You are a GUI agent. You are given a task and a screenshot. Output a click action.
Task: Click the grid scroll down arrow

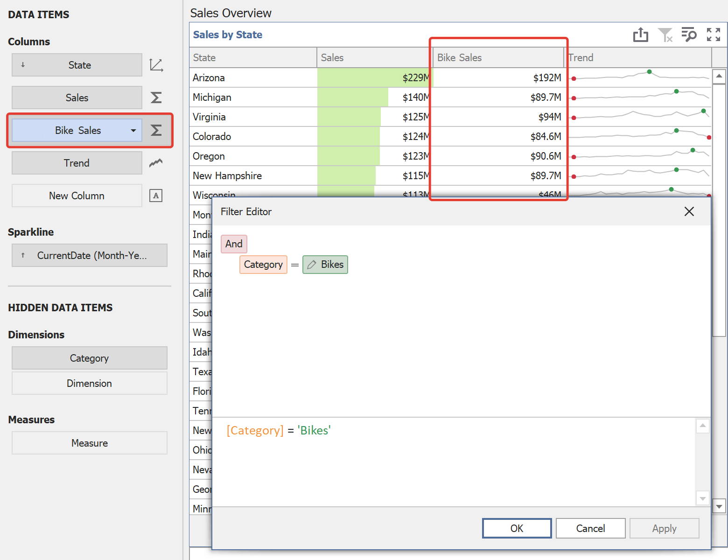719,506
